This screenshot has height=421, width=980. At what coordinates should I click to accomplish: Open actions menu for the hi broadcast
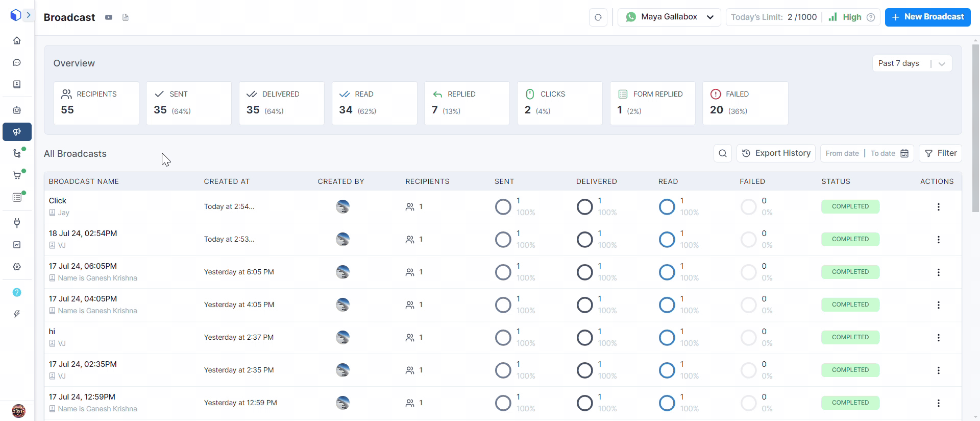pos(938,338)
